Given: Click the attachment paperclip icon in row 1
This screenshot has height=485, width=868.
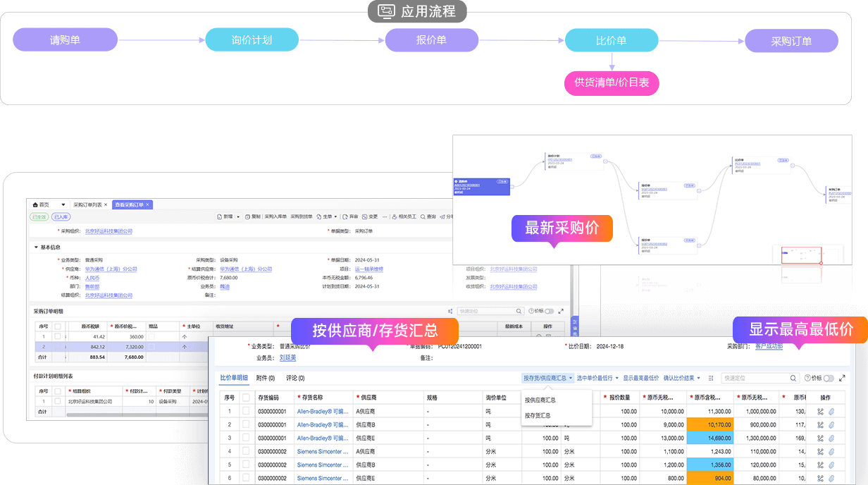Looking at the screenshot, I should point(831,411).
